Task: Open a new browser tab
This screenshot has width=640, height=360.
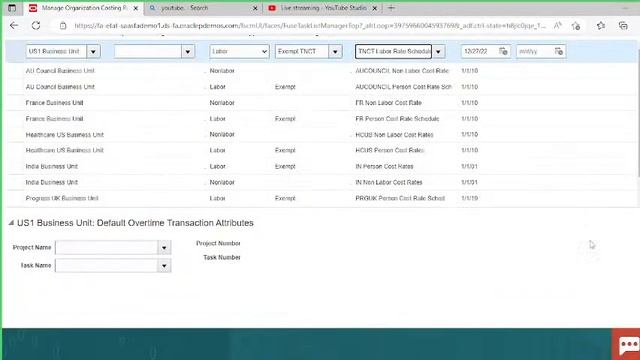Action: pos(391,8)
